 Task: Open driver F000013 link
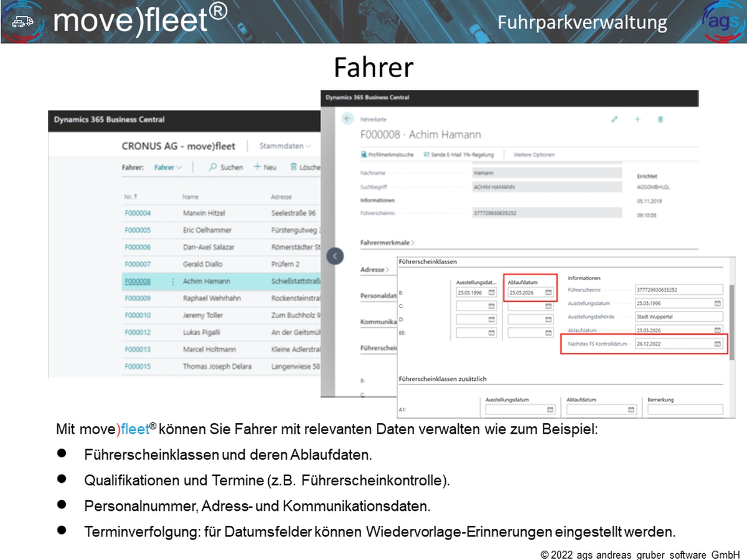pyautogui.click(x=138, y=350)
